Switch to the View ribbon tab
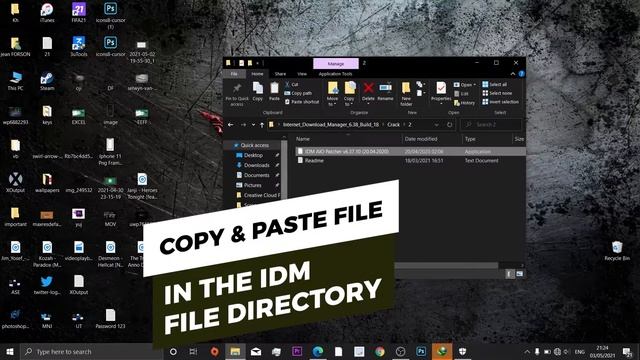Image resolution: width=640 pixels, height=360 pixels. 302,74
